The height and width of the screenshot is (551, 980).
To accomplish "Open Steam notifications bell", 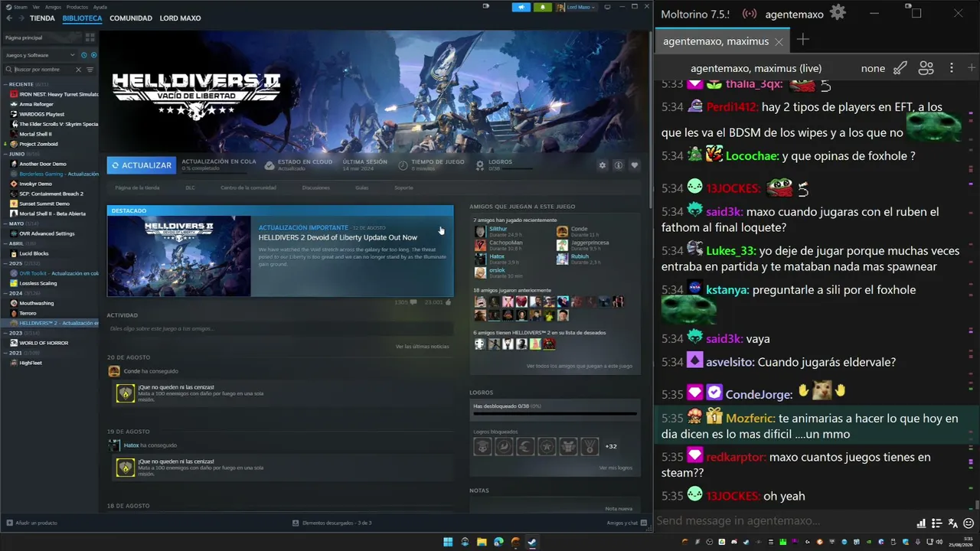I will coord(543,7).
